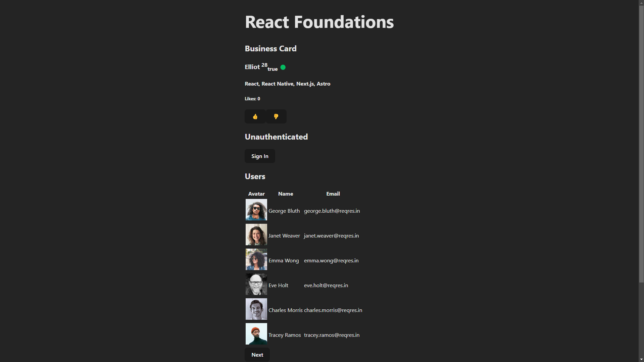Click the Likes counter text
The width and height of the screenshot is (644, 362).
pyautogui.click(x=252, y=99)
